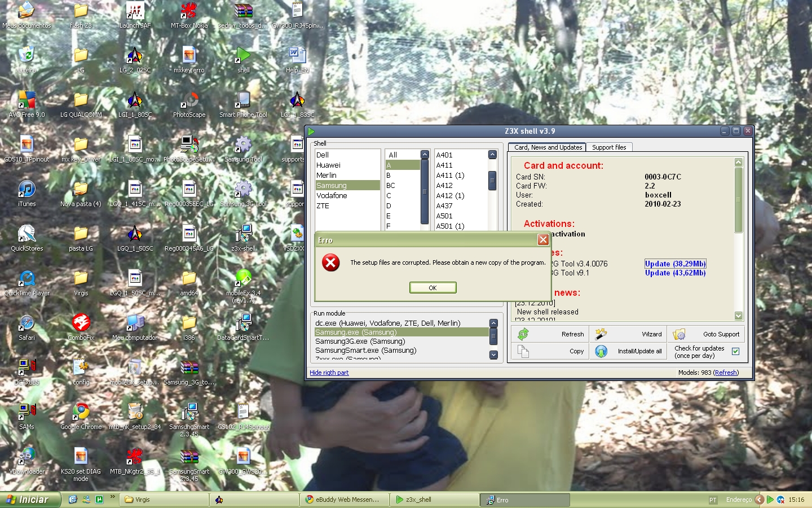The image size is (812, 508).
Task: Open the Safari desktop shortcut
Action: (27, 323)
